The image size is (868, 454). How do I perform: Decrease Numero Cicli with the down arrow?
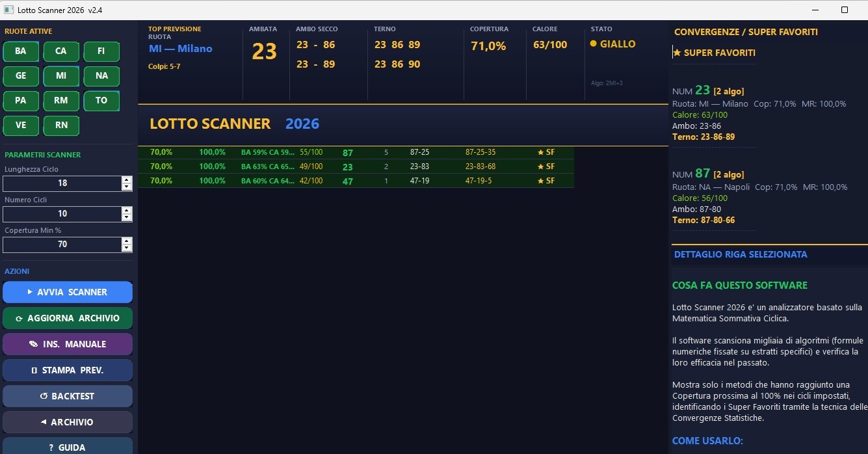coord(127,217)
